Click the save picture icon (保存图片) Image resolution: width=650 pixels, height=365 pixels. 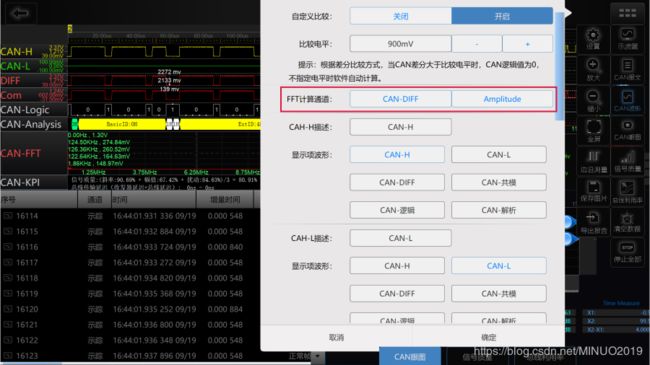point(593,191)
